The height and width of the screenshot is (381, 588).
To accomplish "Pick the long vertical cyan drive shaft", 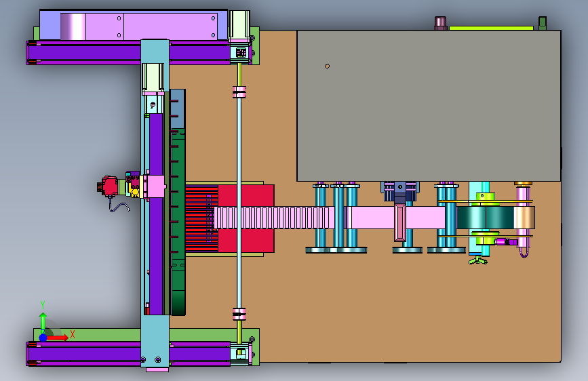I will click(x=239, y=203).
